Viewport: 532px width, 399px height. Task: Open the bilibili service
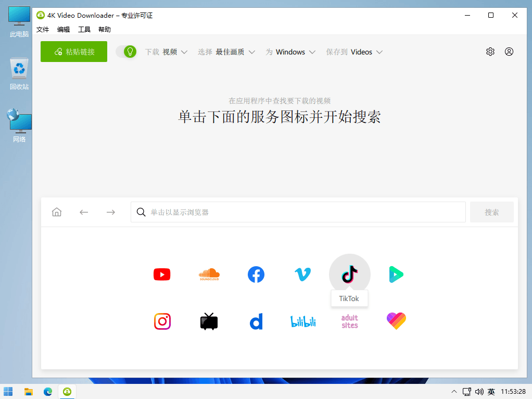(x=302, y=321)
